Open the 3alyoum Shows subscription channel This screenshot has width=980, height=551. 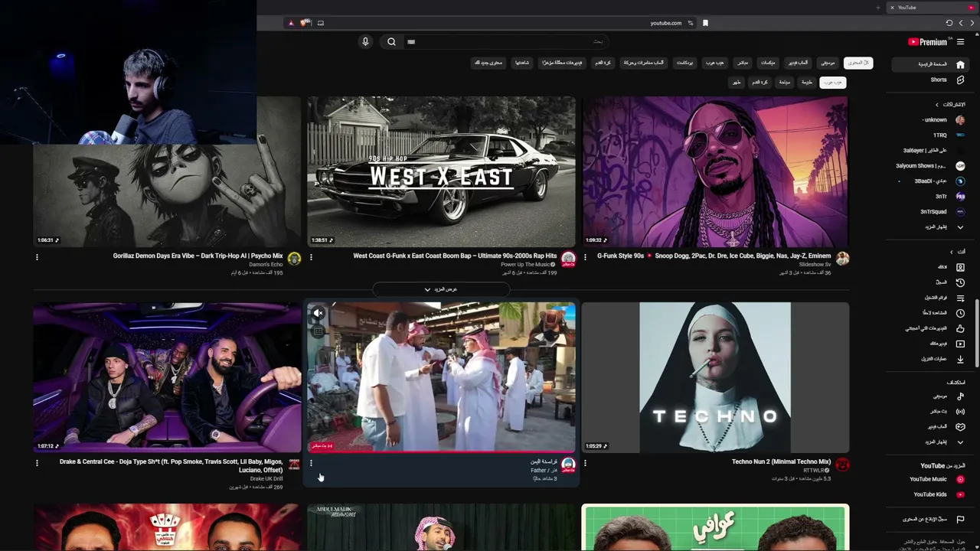[929, 166]
